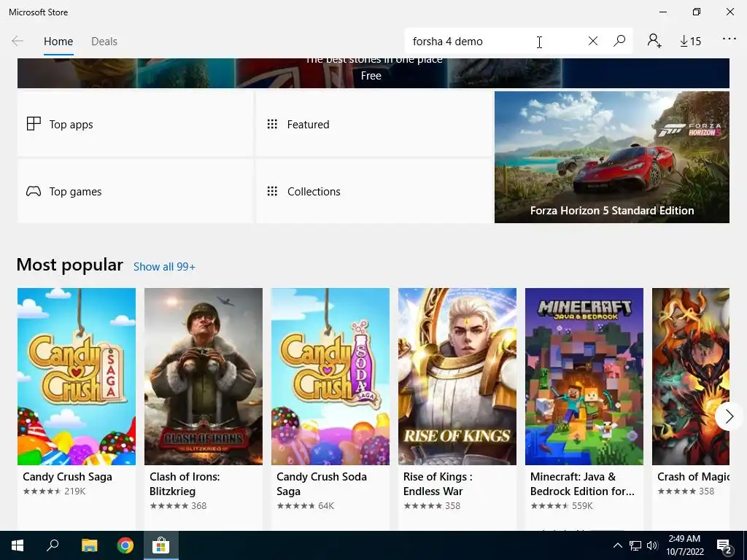The image size is (747, 560).
Task: Click the Crash of Magic title text
Action: pos(693,477)
